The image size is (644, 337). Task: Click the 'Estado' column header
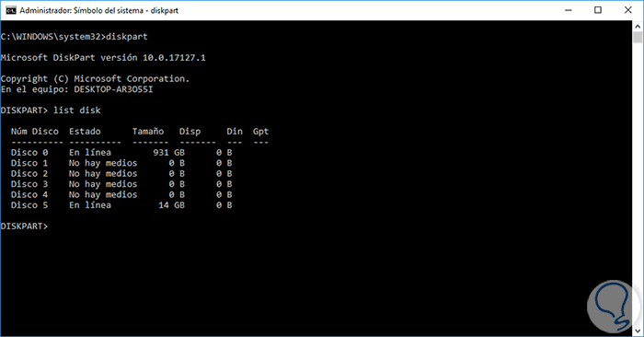click(85, 132)
